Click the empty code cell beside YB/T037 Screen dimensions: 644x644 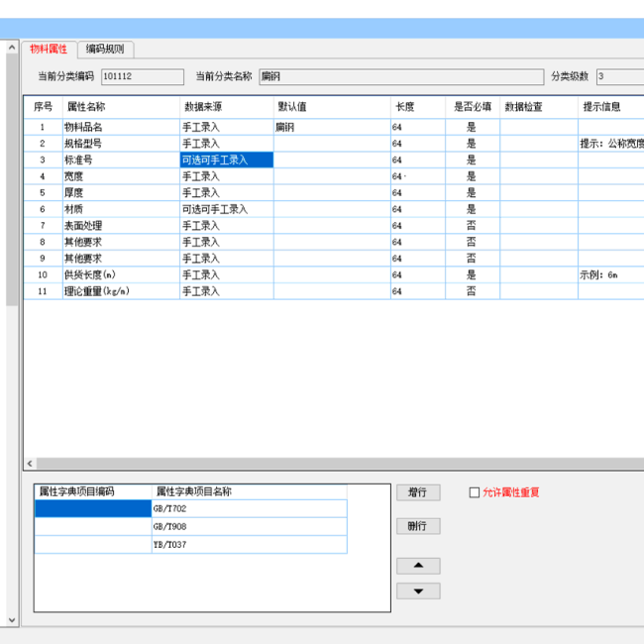pyautogui.click(x=93, y=545)
